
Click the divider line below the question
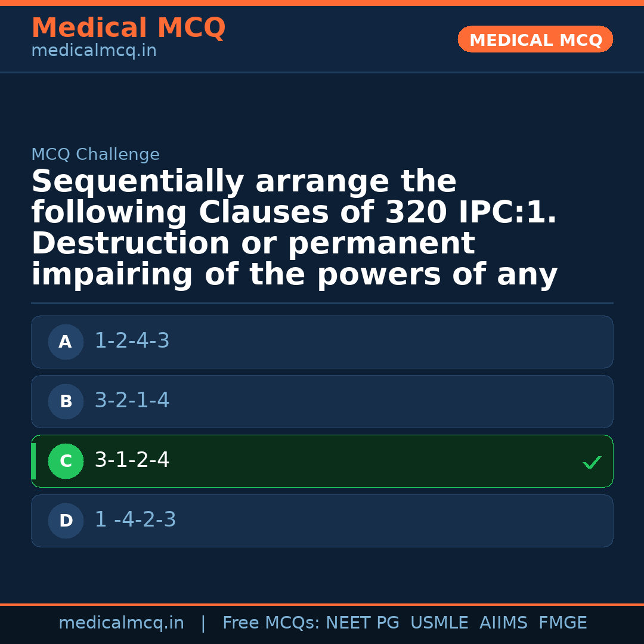point(322,303)
